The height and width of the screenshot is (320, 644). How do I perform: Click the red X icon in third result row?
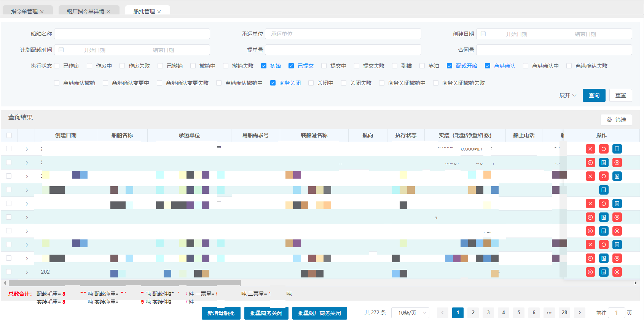pos(590,176)
